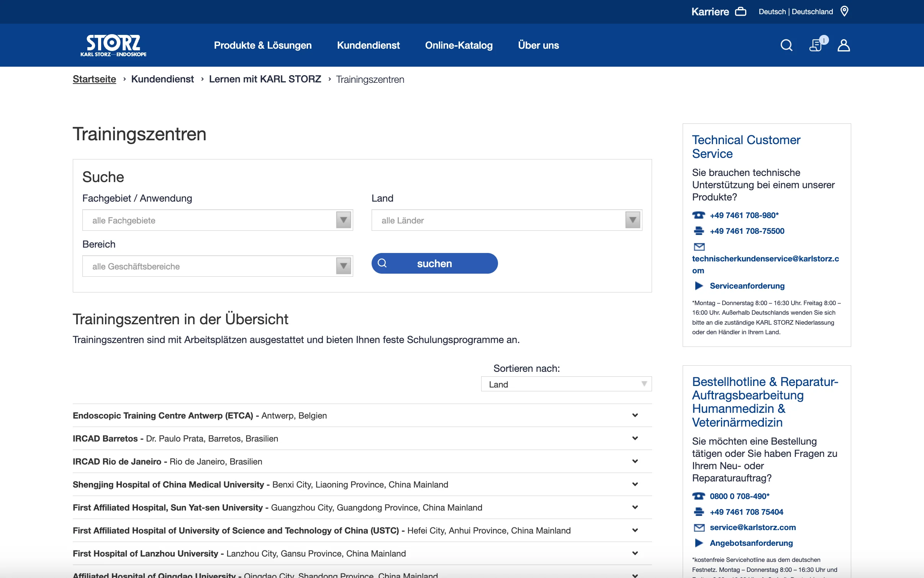Open the Land 'alle Länder' dropdown
This screenshot has height=578, width=924.
(x=507, y=220)
